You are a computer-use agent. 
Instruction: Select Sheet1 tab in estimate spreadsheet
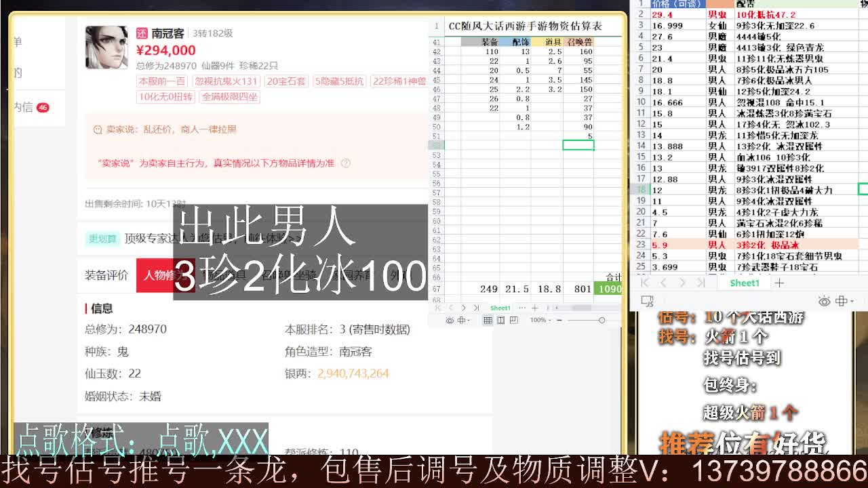500,308
